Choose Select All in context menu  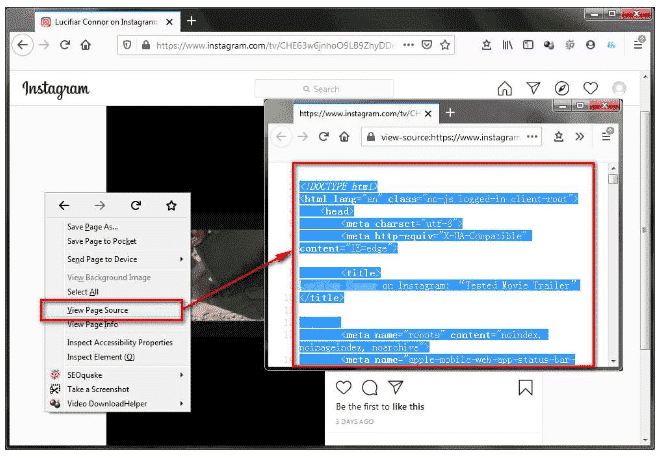(118, 292)
